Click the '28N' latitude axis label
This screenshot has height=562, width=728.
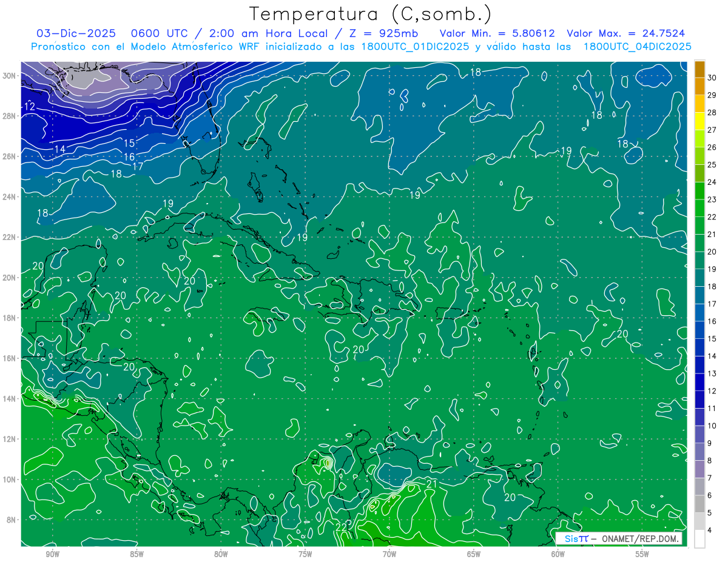10,116
